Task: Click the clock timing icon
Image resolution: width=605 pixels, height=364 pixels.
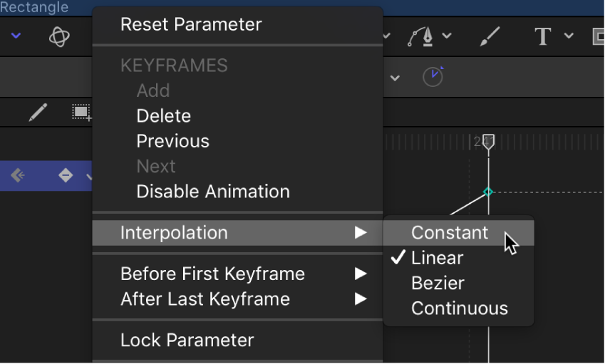Action: tap(433, 76)
